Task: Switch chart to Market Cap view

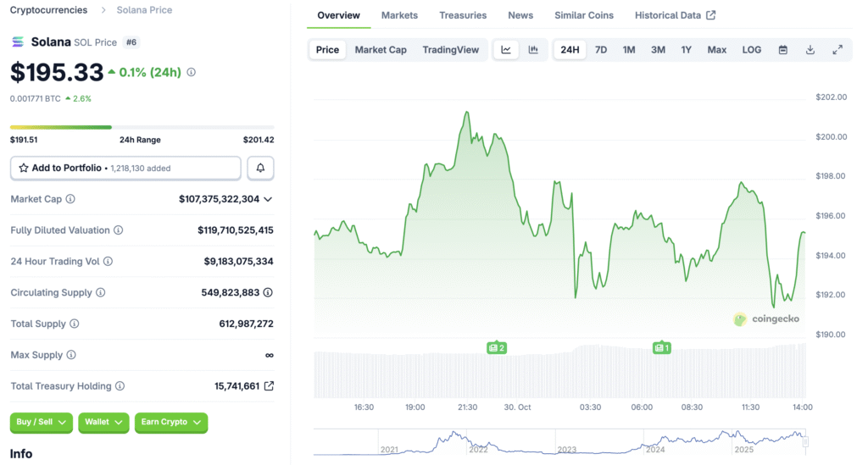Action: point(381,50)
